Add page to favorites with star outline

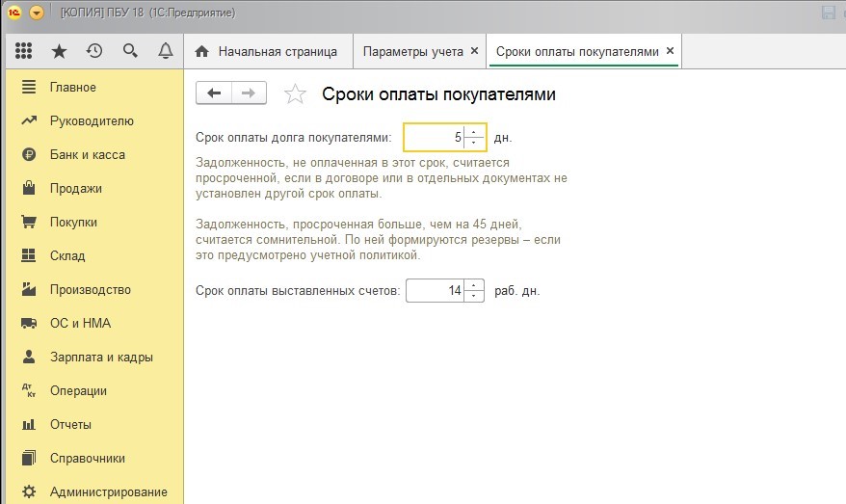pos(295,94)
